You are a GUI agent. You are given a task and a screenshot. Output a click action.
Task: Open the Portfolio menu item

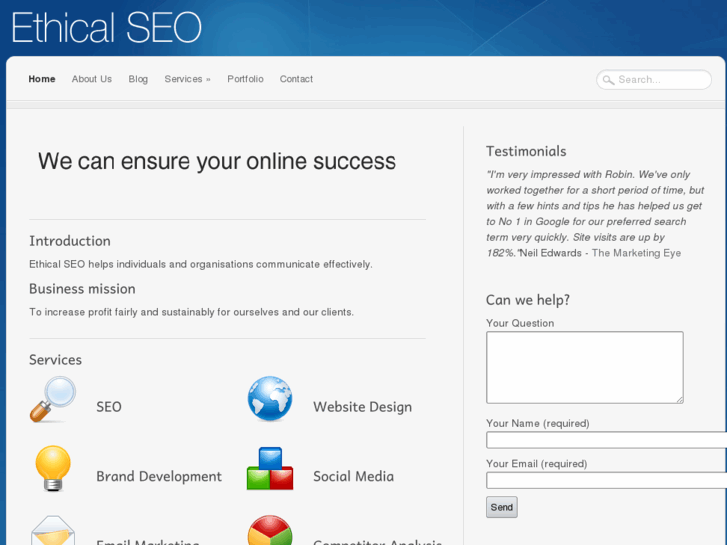tap(245, 79)
